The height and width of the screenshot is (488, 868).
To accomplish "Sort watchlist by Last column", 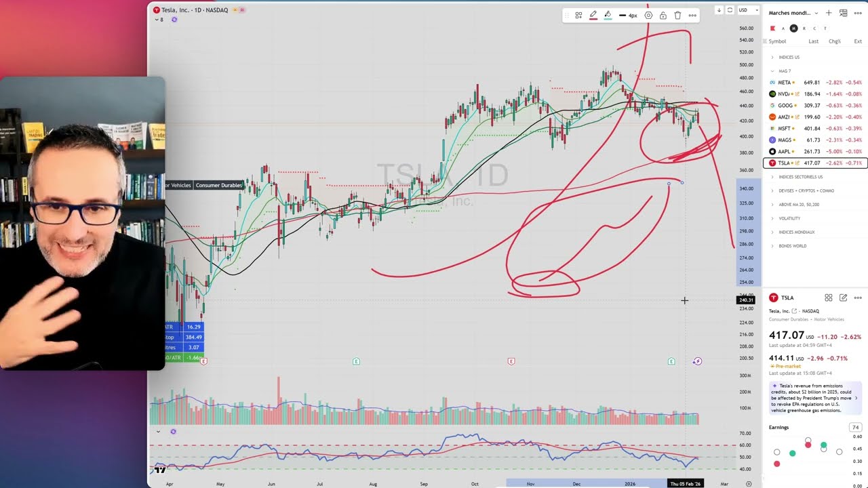I will [x=813, y=41].
